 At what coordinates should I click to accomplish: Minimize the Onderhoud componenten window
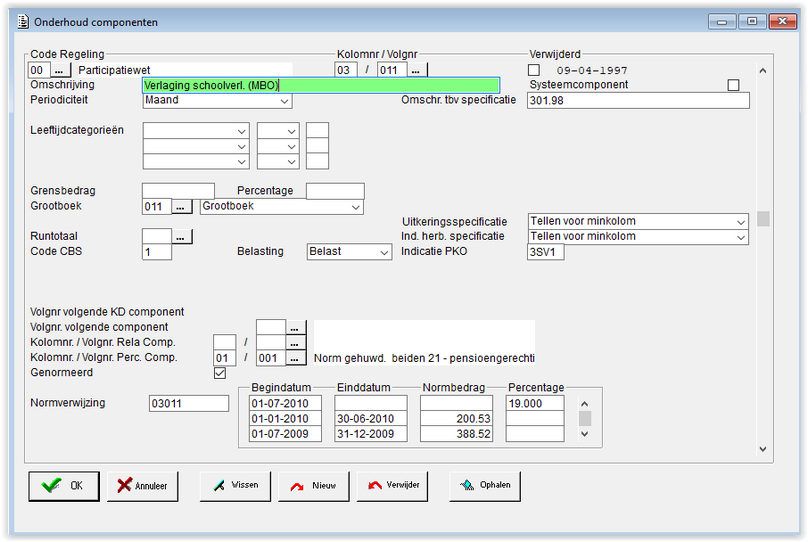point(722,21)
